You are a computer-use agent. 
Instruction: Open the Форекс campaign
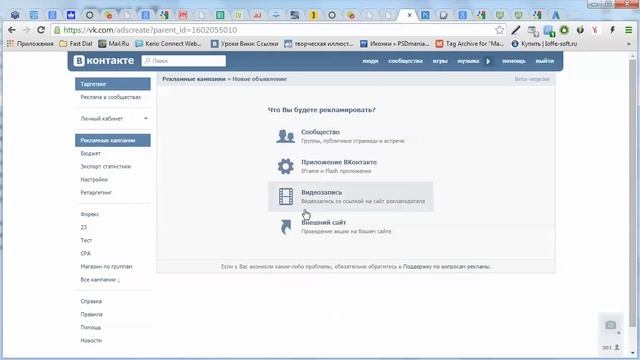point(90,214)
